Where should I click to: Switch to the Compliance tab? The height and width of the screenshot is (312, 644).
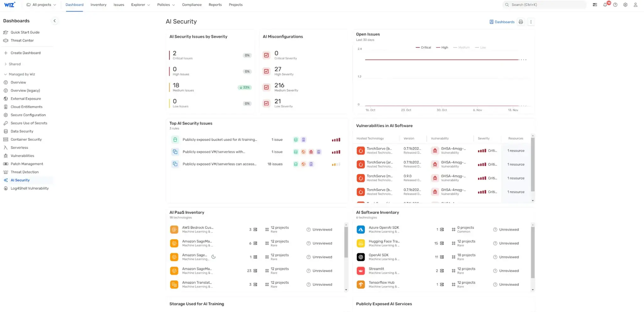click(x=192, y=5)
